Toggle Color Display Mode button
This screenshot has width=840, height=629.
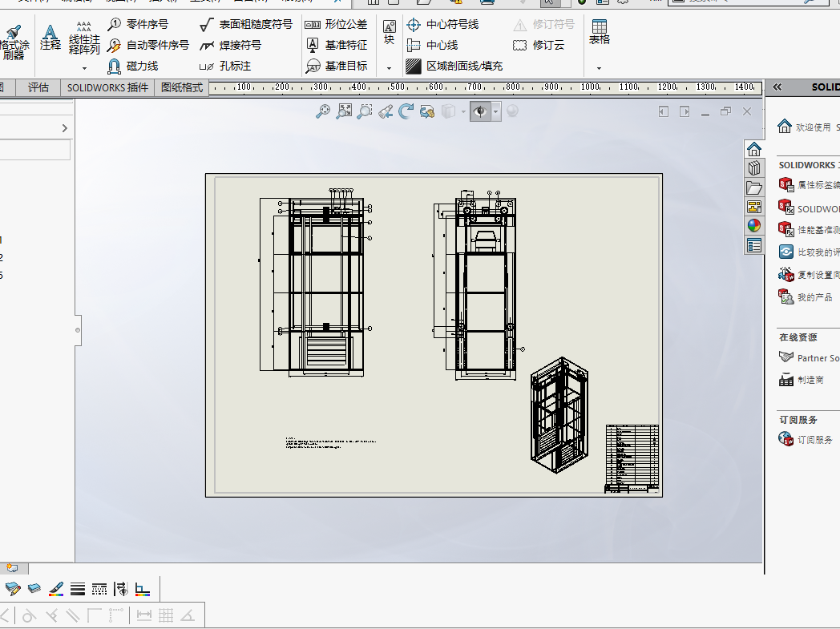coord(143,590)
